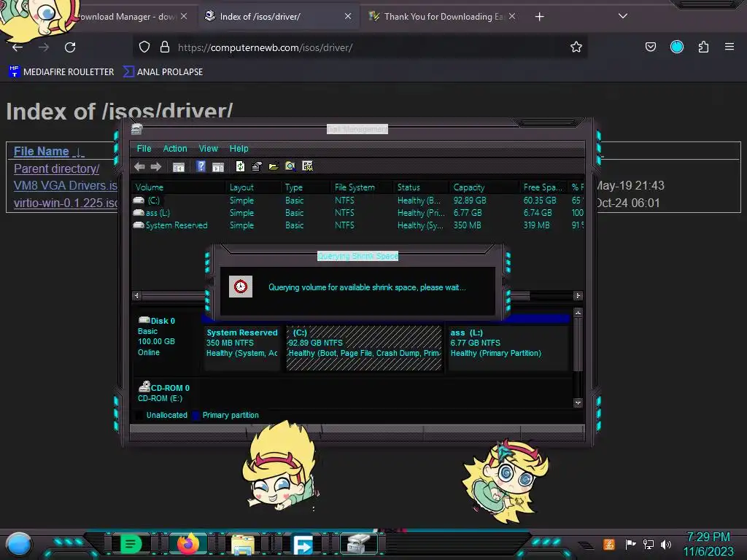Screen dimensions: 747x560
Task: Click the Volume column header
Action: pyautogui.click(x=177, y=187)
